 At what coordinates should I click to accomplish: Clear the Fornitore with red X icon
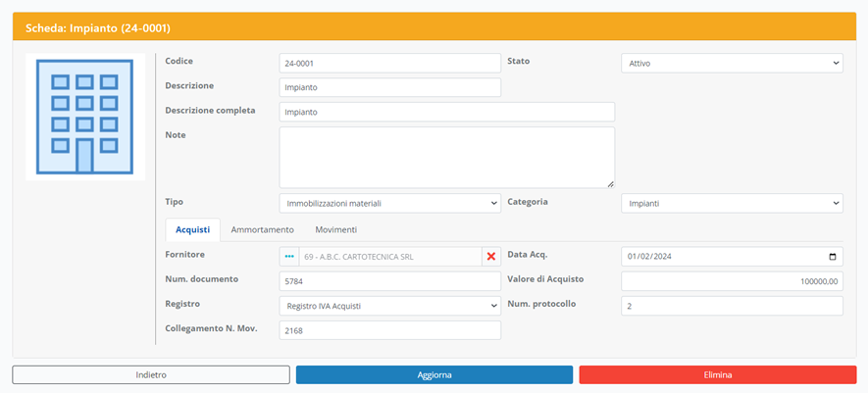click(x=491, y=257)
